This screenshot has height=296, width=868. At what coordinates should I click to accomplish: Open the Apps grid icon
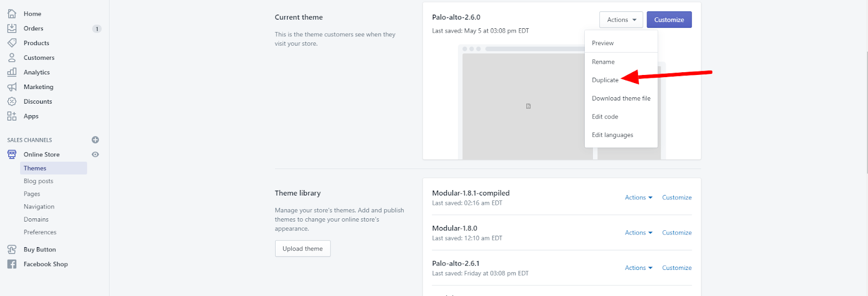coord(12,116)
